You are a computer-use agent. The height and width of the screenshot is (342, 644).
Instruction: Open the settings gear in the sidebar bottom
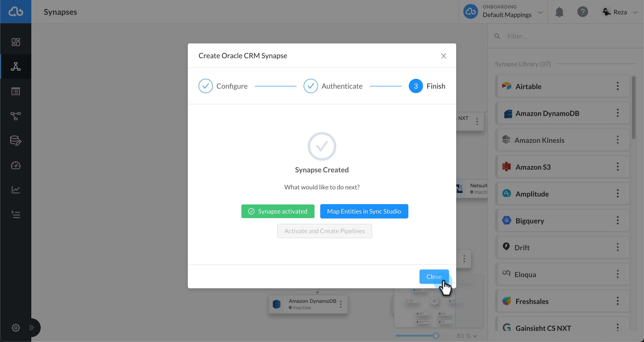16,327
